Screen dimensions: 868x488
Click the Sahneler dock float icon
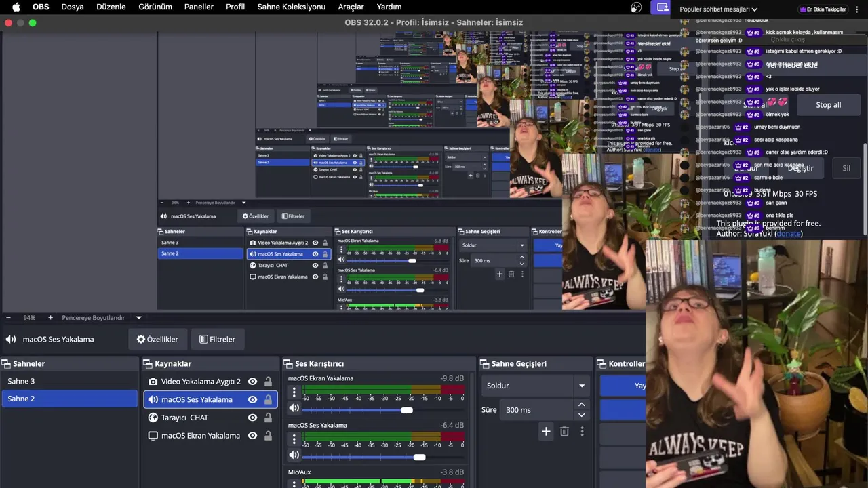pos(6,364)
